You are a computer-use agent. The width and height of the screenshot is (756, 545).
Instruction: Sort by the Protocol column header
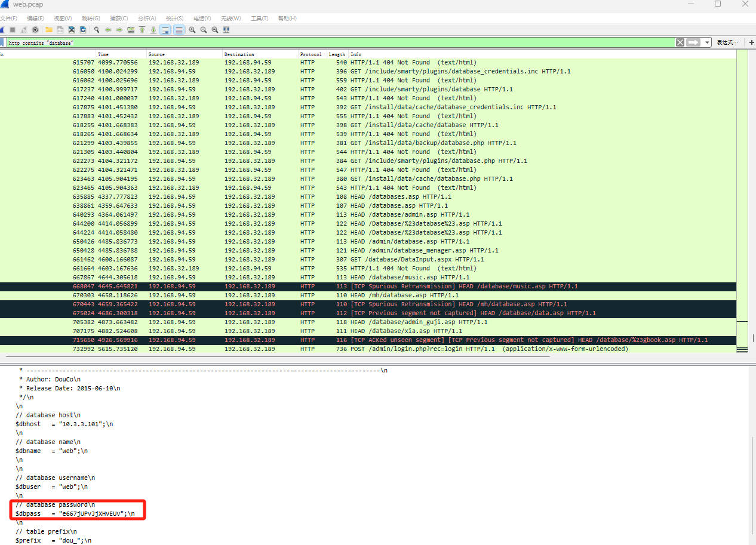[313, 54]
